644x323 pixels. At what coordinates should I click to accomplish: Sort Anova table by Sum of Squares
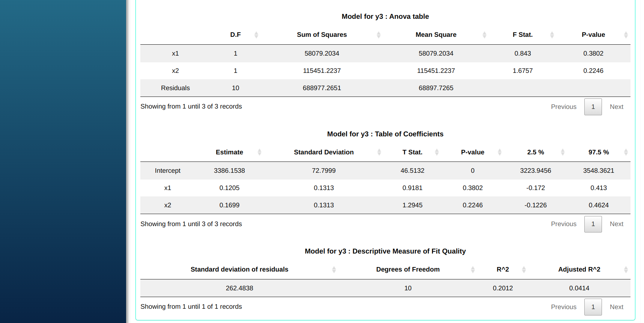pyautogui.click(x=322, y=35)
